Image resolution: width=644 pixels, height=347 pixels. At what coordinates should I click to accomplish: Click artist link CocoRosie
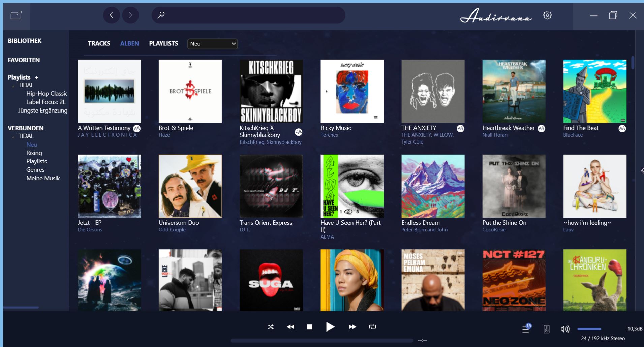coord(494,230)
